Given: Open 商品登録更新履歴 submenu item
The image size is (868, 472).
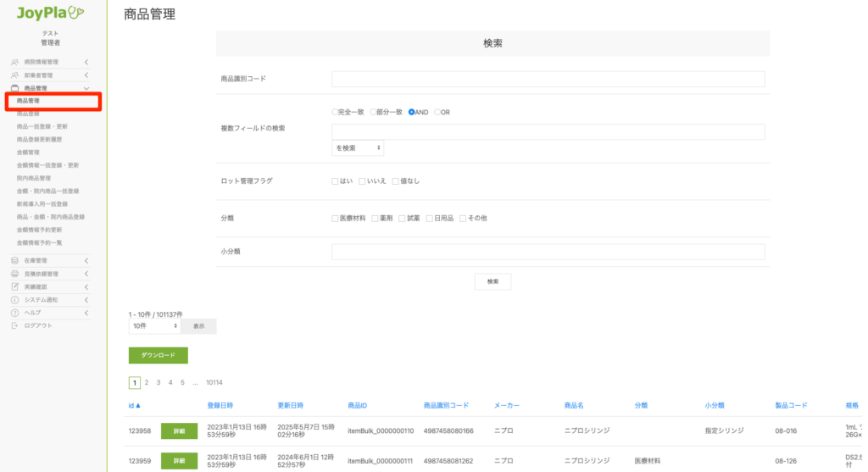Looking at the screenshot, I should click(39, 140).
